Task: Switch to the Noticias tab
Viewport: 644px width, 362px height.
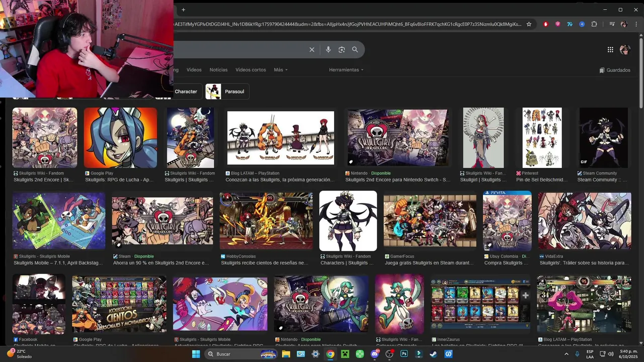Action: [x=218, y=70]
